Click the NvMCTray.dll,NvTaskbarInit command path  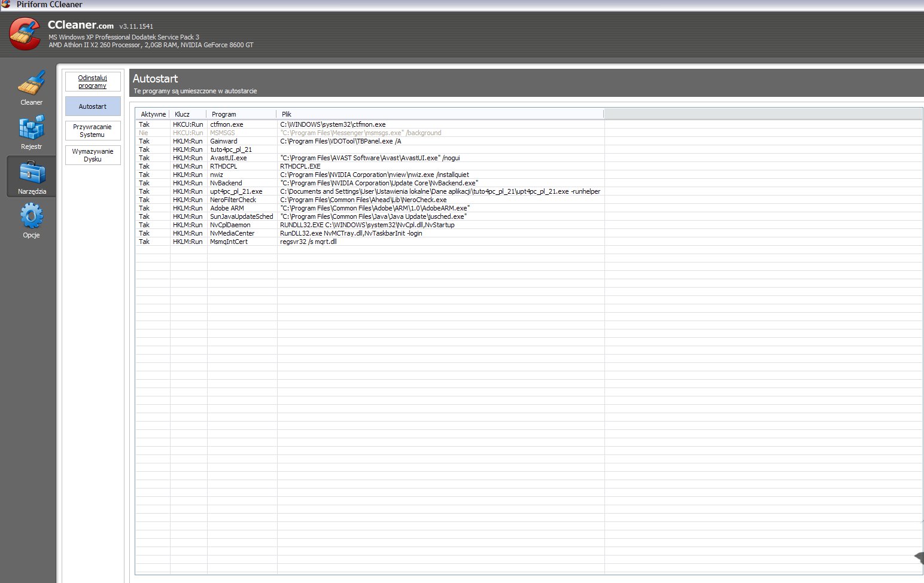click(351, 233)
